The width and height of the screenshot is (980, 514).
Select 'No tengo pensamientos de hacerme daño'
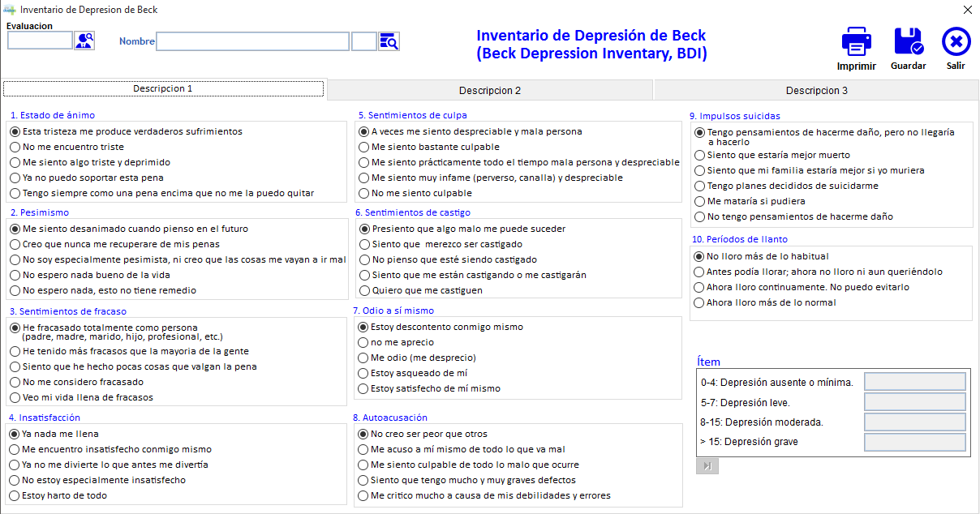pyautogui.click(x=793, y=216)
